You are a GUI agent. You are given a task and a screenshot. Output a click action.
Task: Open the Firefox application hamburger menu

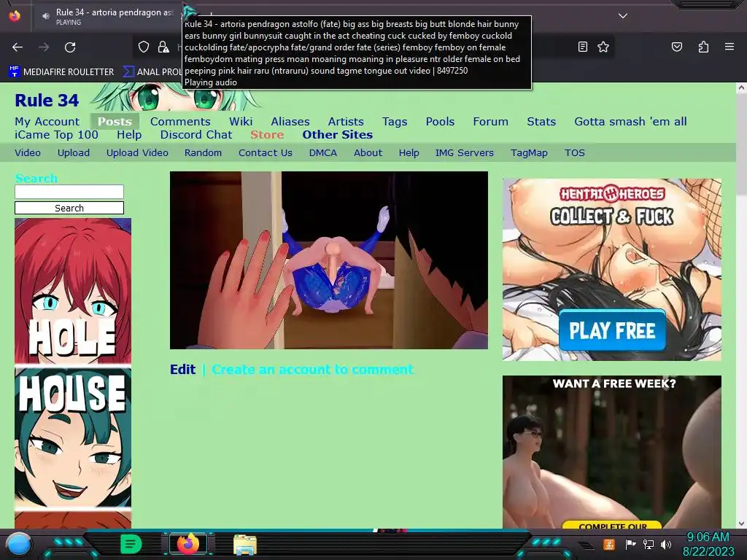click(729, 47)
